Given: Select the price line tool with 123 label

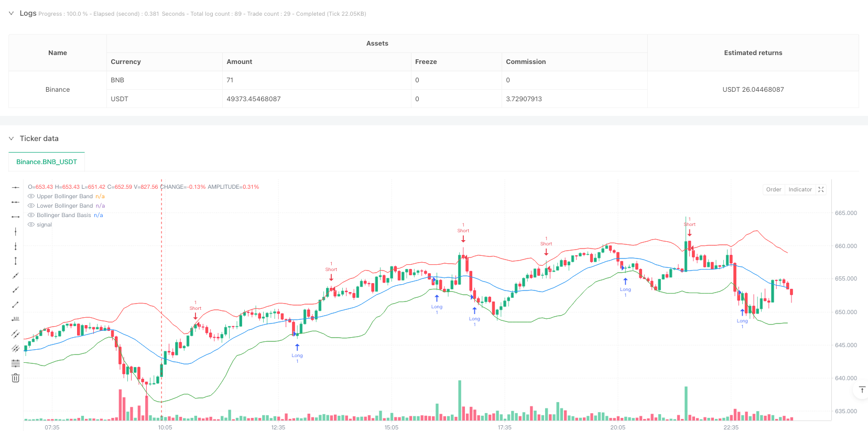Looking at the screenshot, I should click(x=16, y=319).
